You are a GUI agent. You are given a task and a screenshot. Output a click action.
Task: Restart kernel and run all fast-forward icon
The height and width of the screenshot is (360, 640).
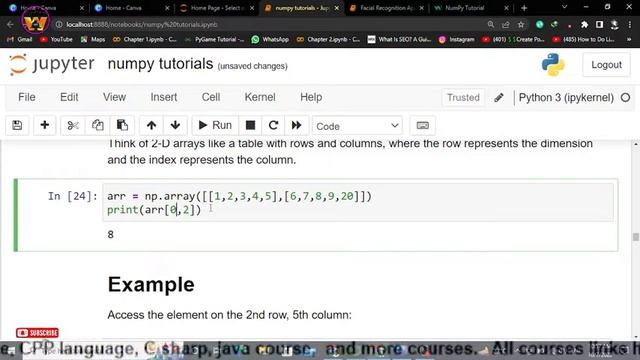click(x=297, y=125)
